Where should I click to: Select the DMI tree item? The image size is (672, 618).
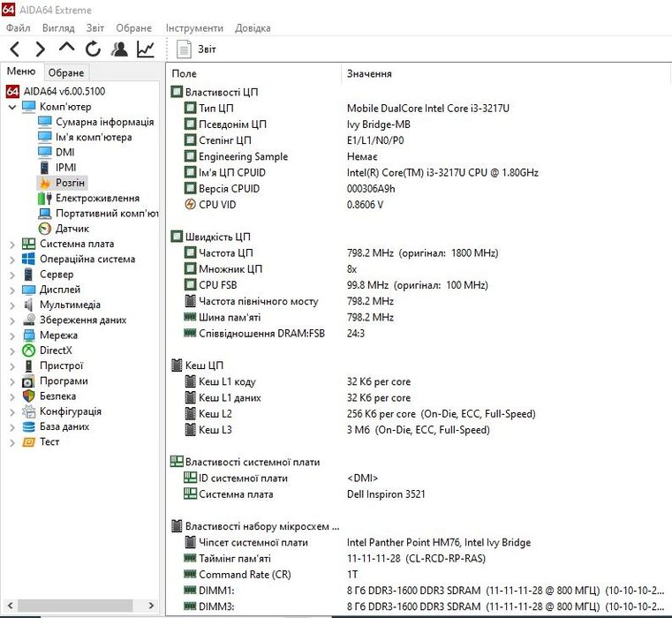[65, 153]
